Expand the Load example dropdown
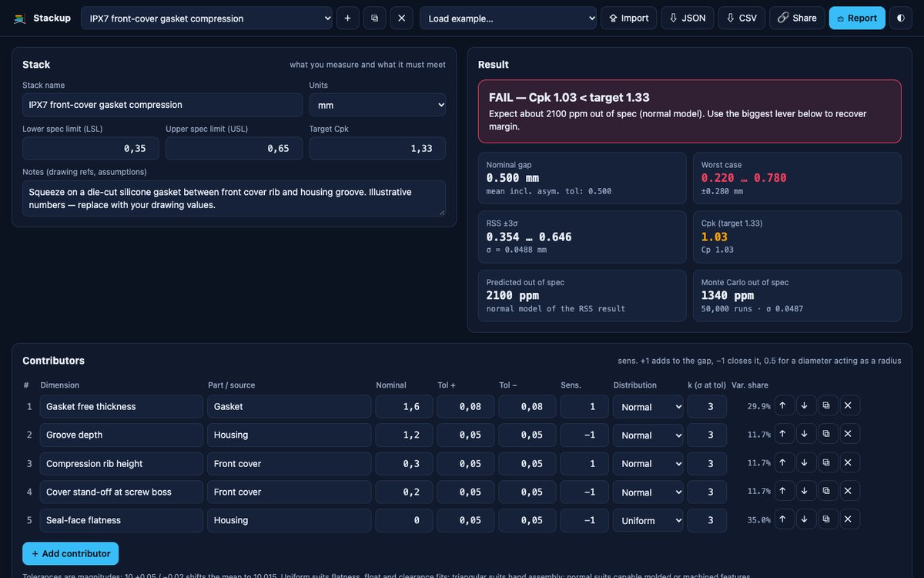 [508, 18]
